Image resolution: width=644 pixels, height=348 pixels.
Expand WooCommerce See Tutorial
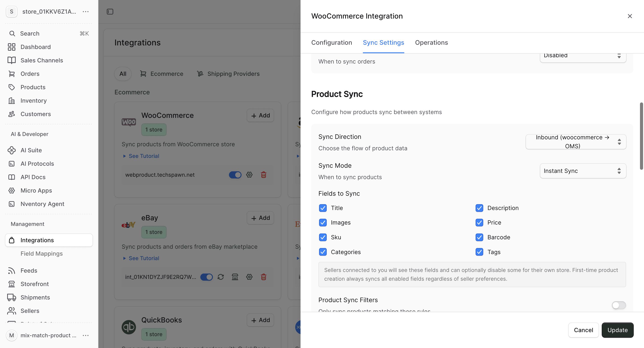pos(141,156)
